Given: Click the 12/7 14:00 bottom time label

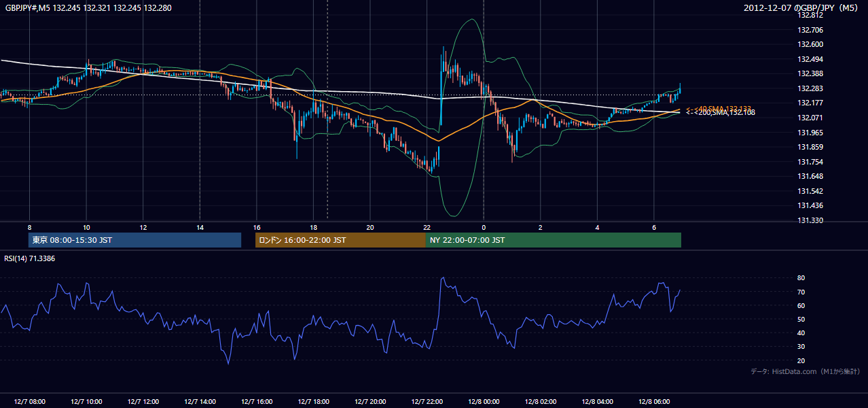Looking at the screenshot, I should 200,402.
